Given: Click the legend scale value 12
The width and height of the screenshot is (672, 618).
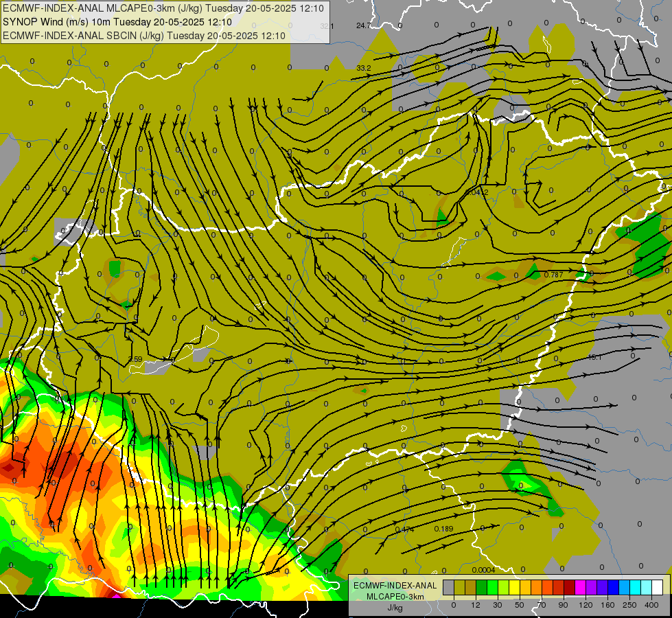Looking at the screenshot, I should (x=476, y=605).
